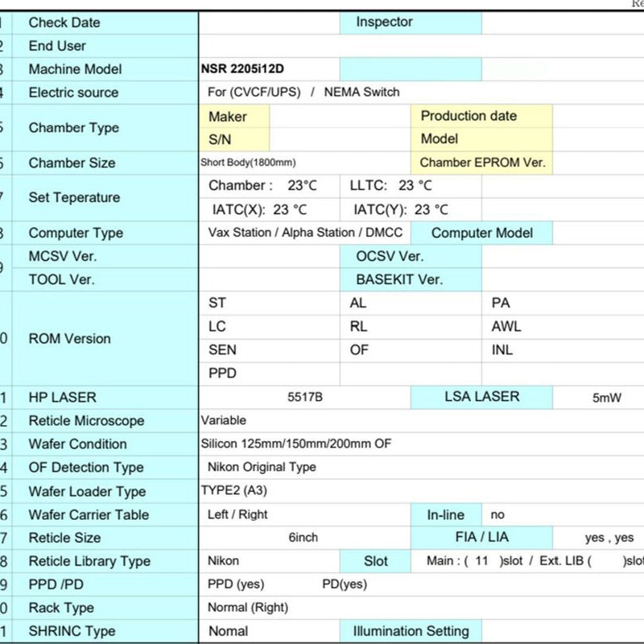Click the 'PPD' ROM cell
This screenshot has width=644, height=644.
coord(270,374)
